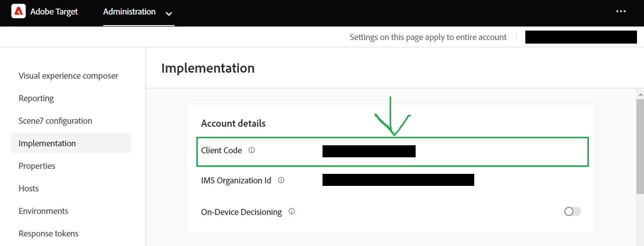Click the Client Code info icon
The image size is (644, 246).
[251, 150]
